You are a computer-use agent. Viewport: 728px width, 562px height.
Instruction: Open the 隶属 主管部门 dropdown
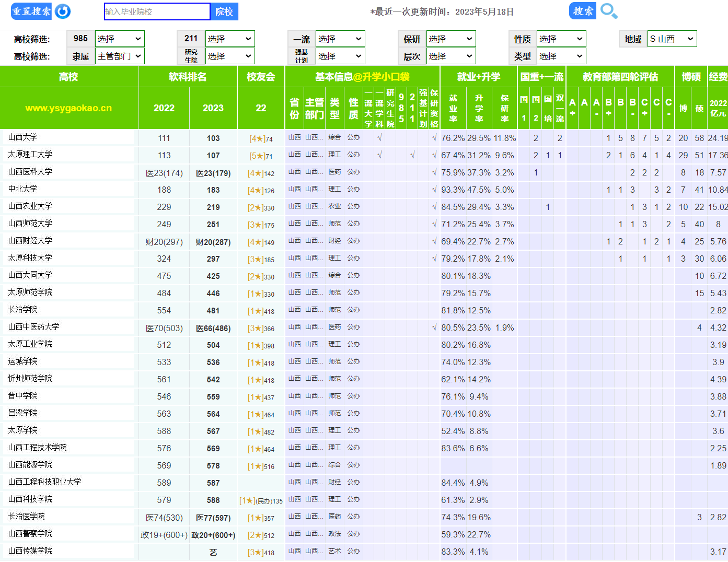[x=120, y=56]
